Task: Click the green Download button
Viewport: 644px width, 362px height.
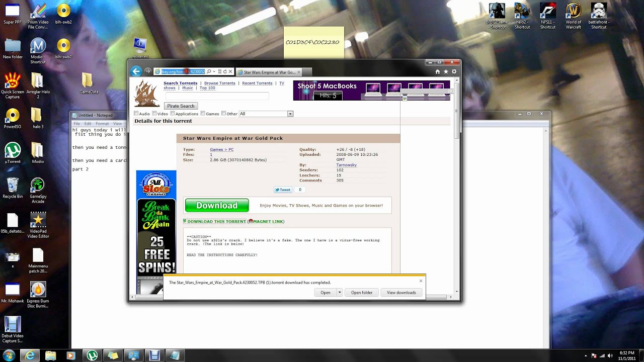Action: pyautogui.click(x=217, y=206)
